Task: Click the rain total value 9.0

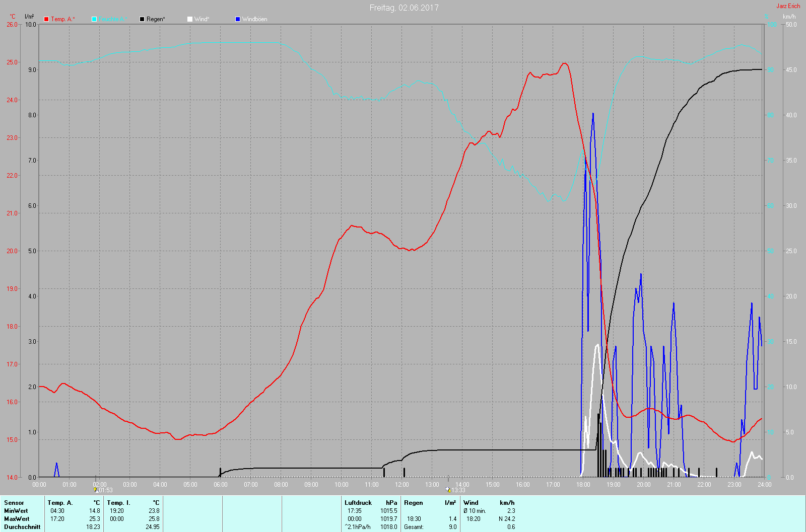Action: pyautogui.click(x=453, y=527)
